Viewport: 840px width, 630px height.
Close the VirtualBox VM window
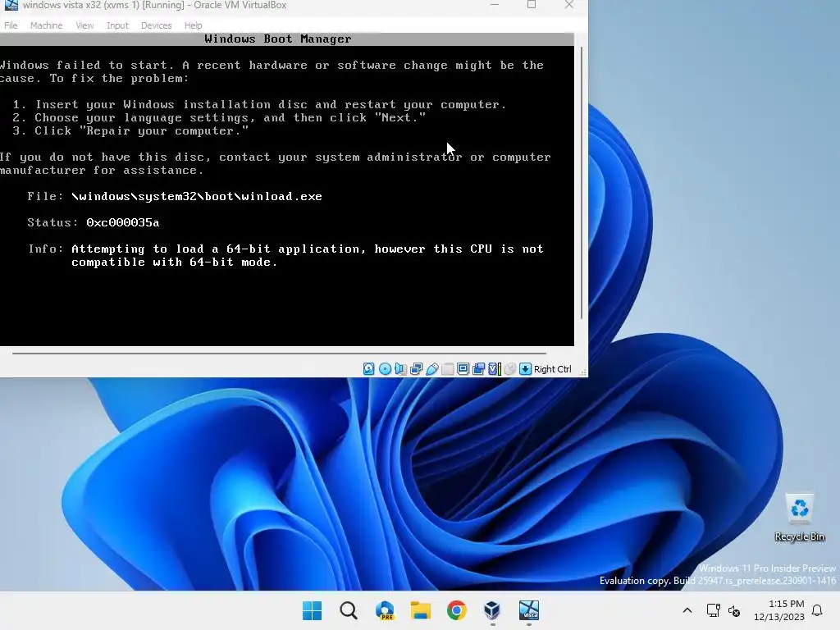(569, 5)
